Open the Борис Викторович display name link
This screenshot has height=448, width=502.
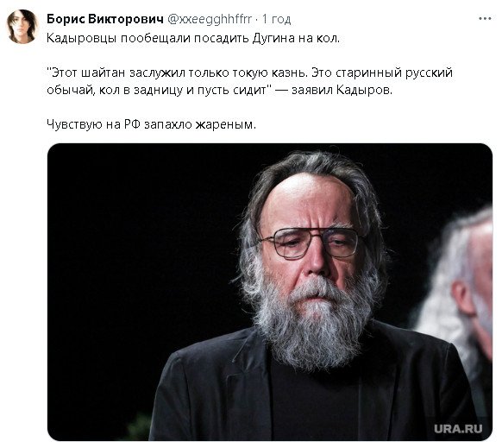pyautogui.click(x=105, y=19)
